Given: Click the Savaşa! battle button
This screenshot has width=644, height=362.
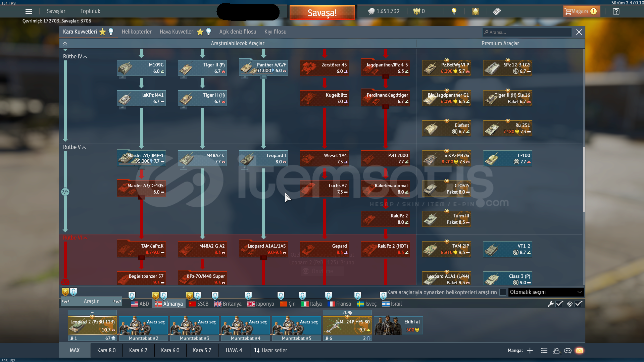Looking at the screenshot, I should pos(322,13).
